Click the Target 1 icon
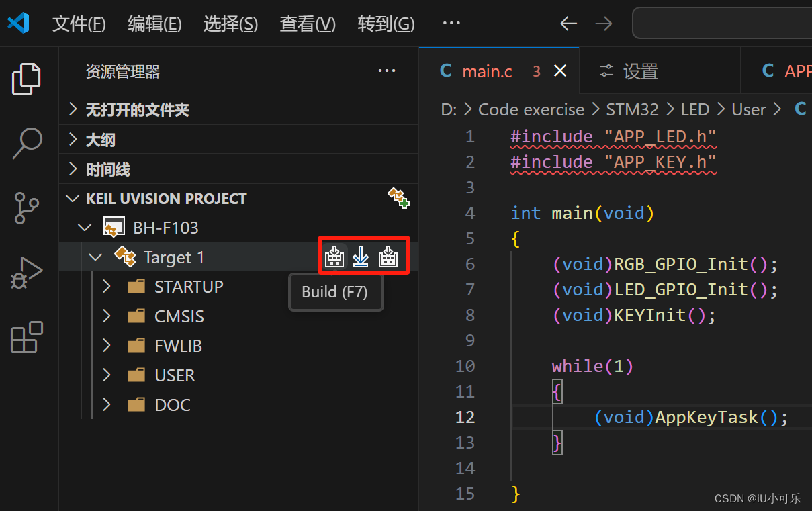 (x=125, y=257)
